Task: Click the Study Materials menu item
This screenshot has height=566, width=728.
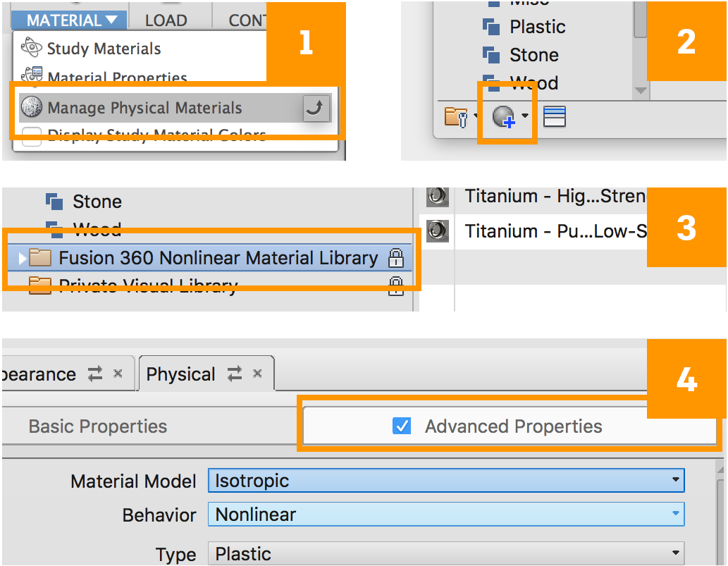Action: point(104,49)
